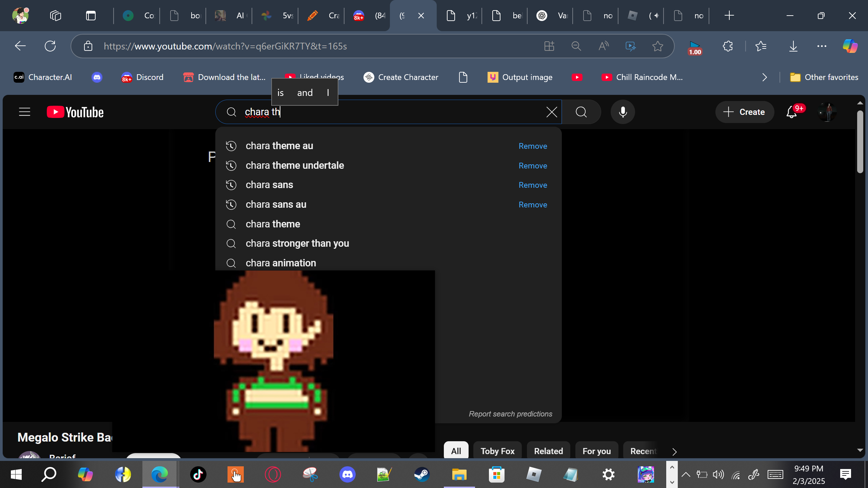Refresh the page with the reload icon
This screenshot has width=868, height=488.
tap(50, 46)
